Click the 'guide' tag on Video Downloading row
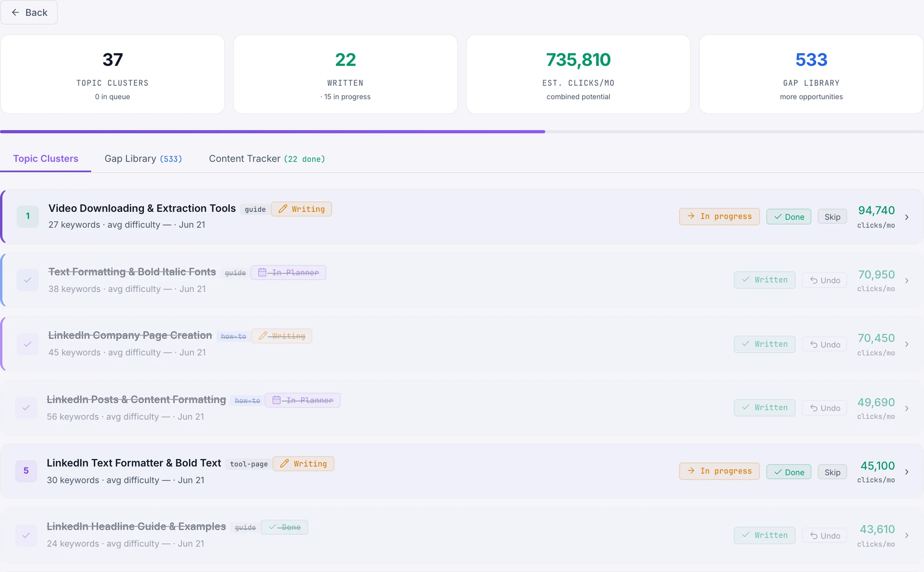This screenshot has height=572, width=924. (x=255, y=209)
